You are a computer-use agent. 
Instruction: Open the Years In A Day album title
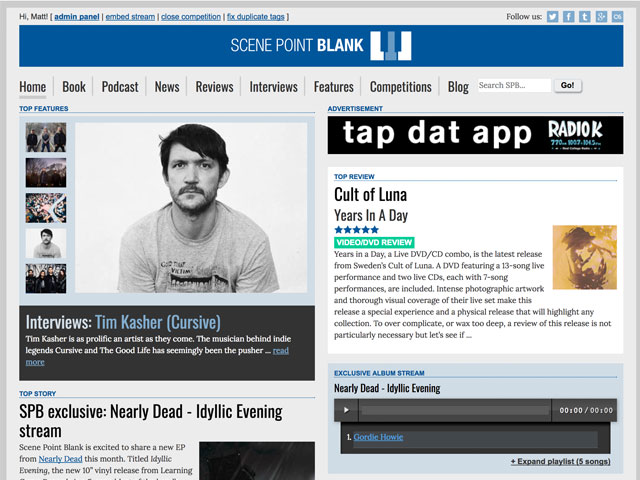(x=371, y=216)
